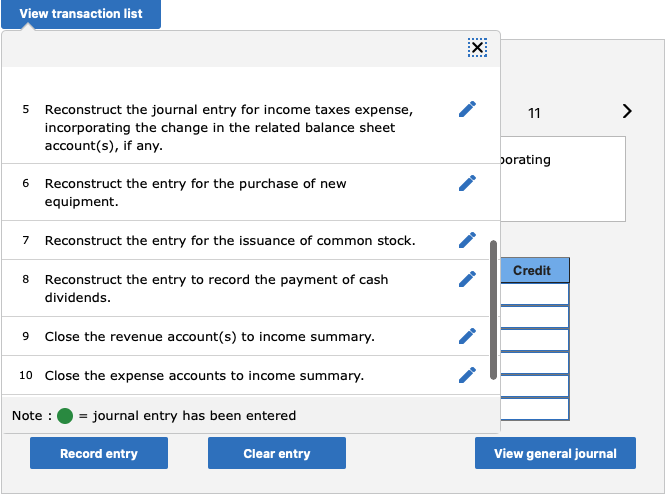This screenshot has height=502, width=668.
Task: Click the third Credit input cell
Action: [535, 340]
